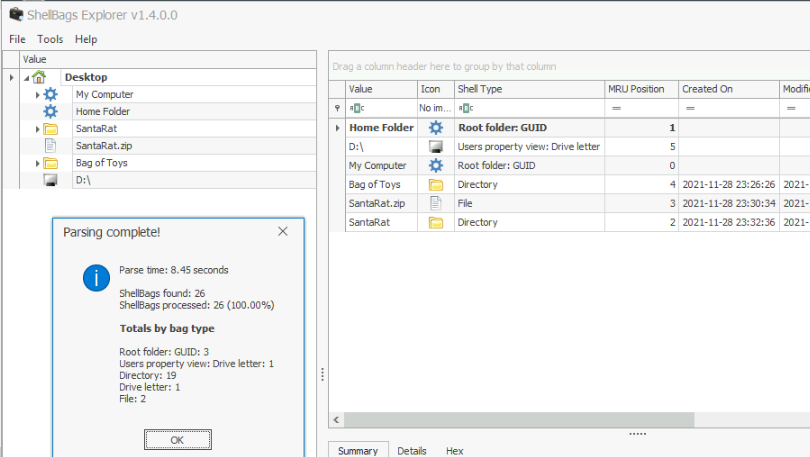Sort by Created On column header

click(729, 89)
